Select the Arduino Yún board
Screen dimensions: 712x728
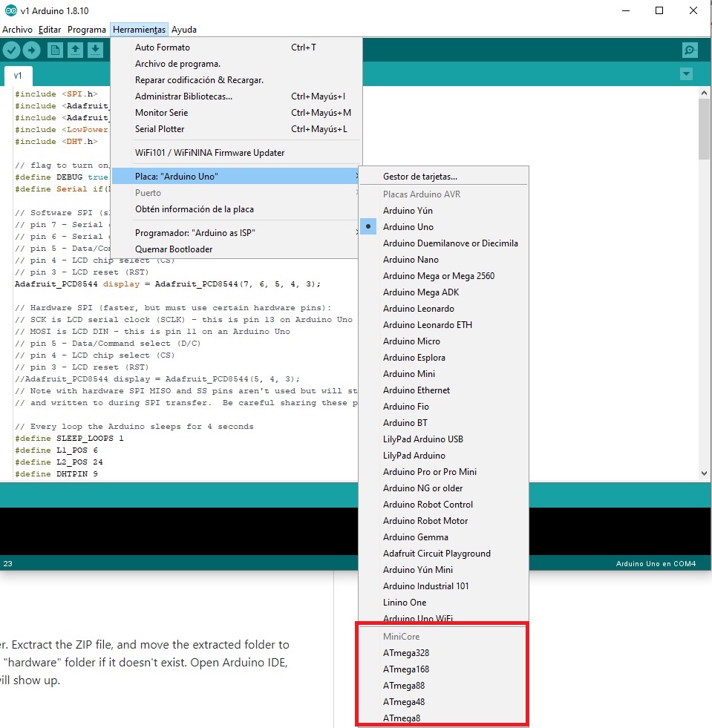444,210
